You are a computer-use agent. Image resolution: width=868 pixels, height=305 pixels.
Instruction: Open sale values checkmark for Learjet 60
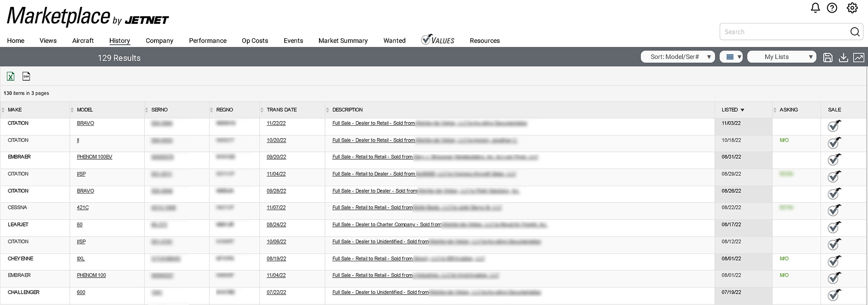pos(834,227)
